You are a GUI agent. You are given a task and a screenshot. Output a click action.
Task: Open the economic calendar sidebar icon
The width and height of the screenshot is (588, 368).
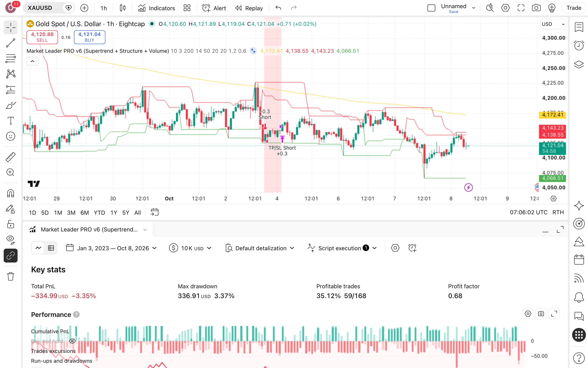click(579, 260)
